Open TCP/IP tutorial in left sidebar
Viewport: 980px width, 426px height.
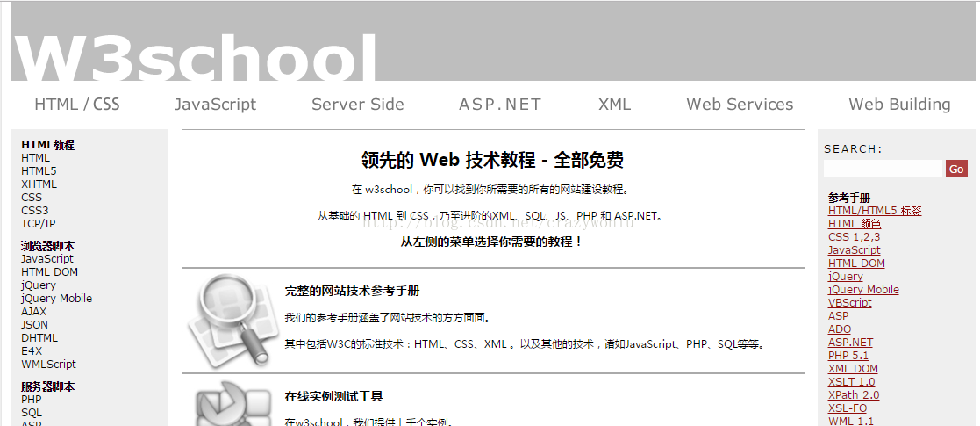(x=38, y=224)
